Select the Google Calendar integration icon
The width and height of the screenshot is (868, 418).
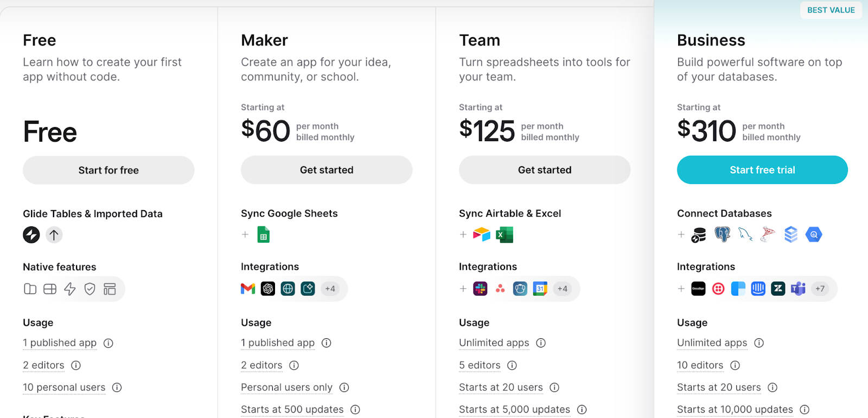coord(540,288)
